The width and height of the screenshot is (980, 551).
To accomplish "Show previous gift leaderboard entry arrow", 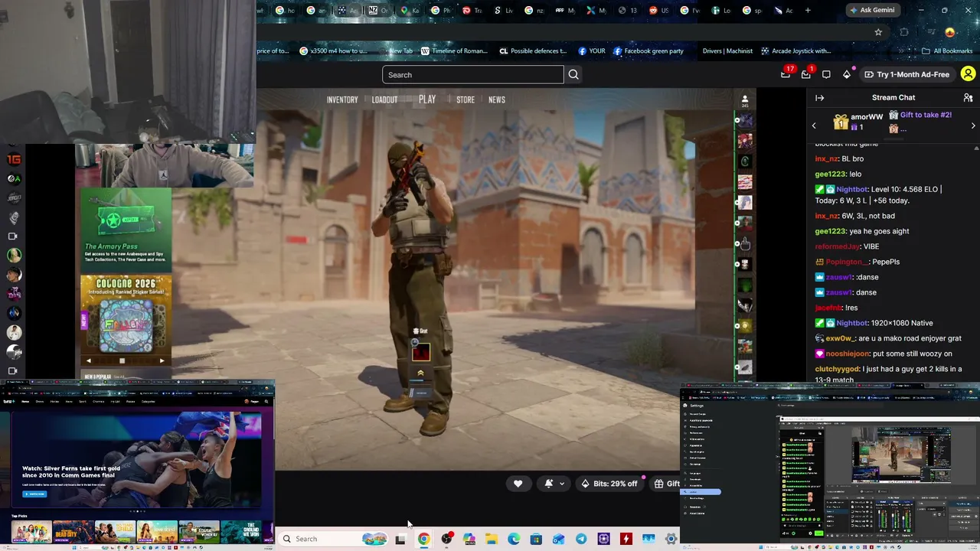I will tap(814, 126).
